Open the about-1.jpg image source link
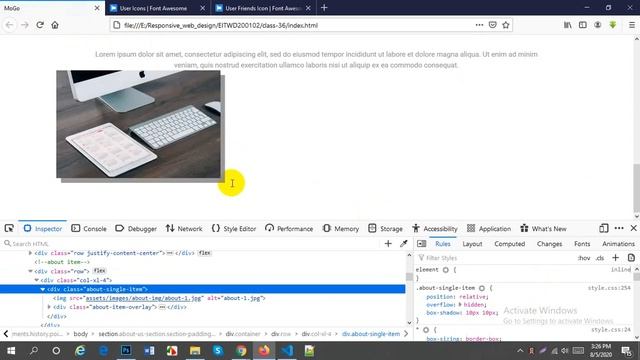The height and width of the screenshot is (360, 640). (x=144, y=298)
